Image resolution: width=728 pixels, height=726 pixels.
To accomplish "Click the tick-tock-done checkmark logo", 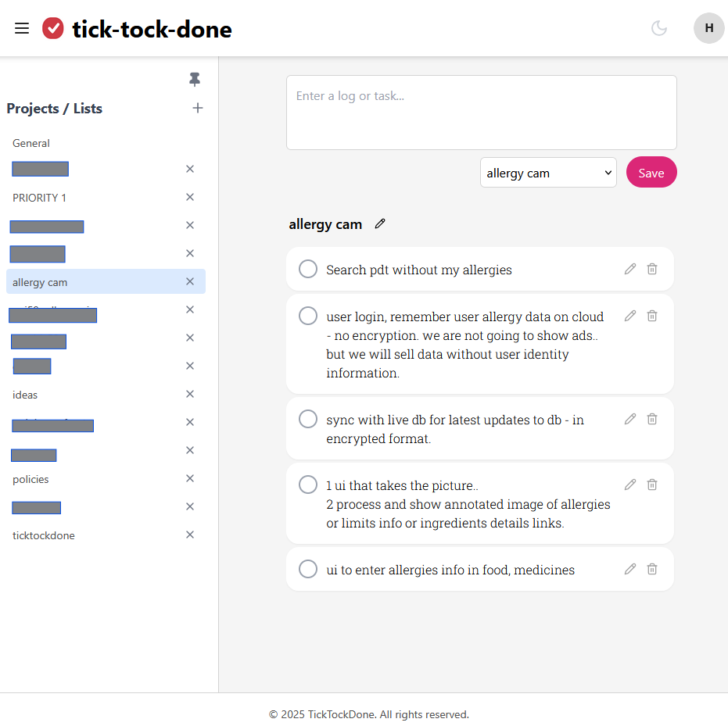I will pos(52,28).
